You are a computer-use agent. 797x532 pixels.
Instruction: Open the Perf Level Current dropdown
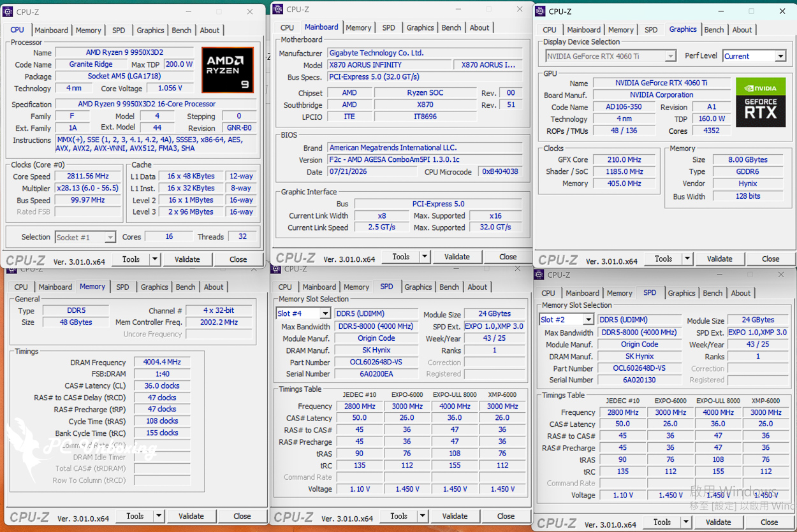(x=780, y=56)
